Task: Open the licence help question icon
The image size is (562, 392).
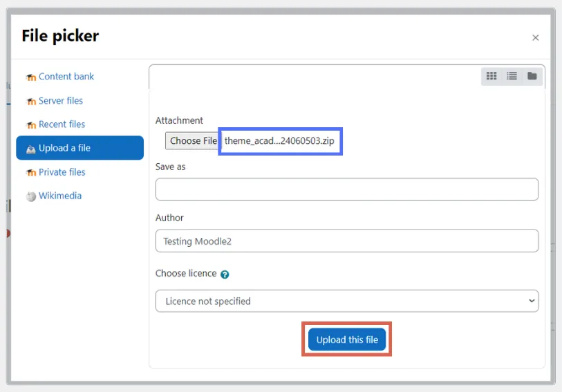Action: point(225,274)
